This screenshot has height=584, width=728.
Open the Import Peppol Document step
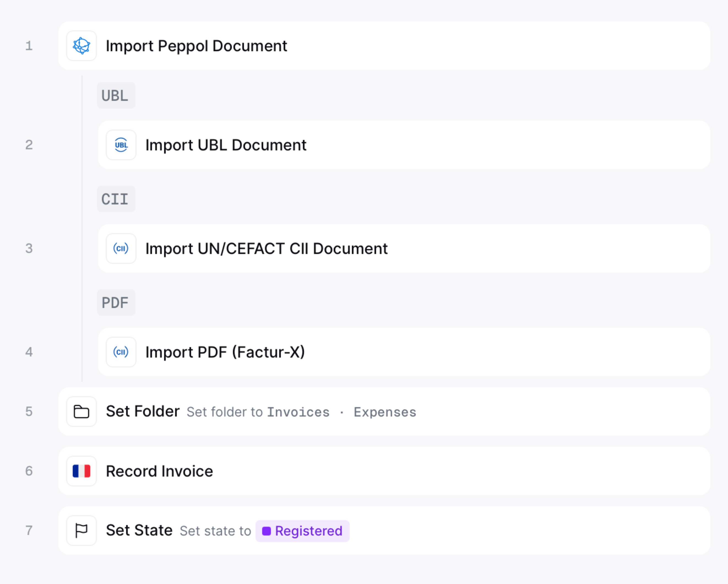(384, 46)
